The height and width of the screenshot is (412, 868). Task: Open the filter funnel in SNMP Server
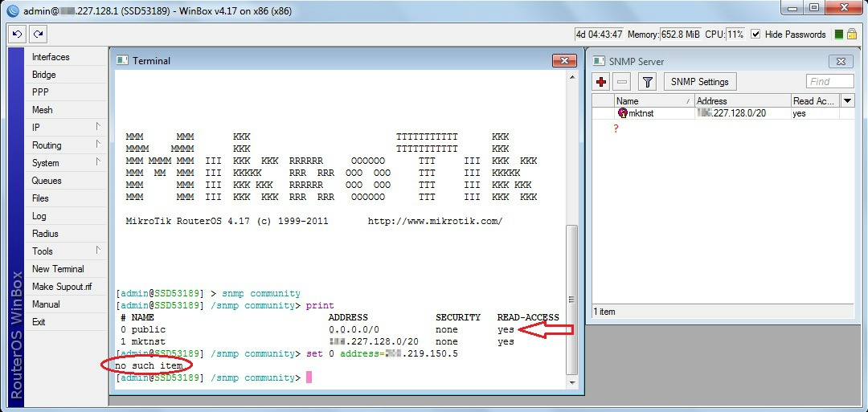click(647, 82)
